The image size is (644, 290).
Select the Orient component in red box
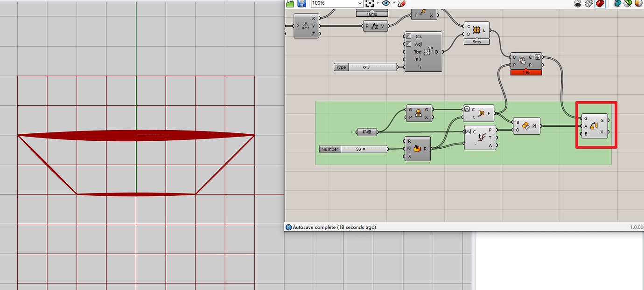[594, 126]
